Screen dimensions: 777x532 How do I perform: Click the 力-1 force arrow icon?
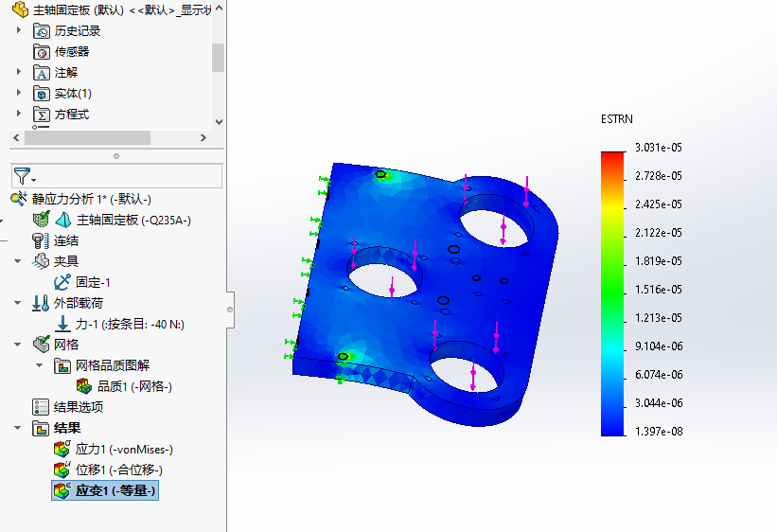coord(62,324)
